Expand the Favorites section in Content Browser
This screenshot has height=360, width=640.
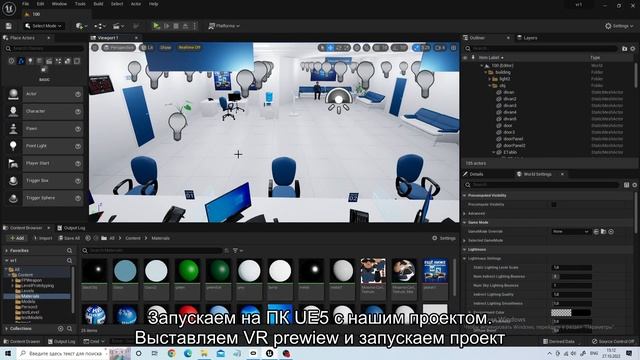pos(7,250)
